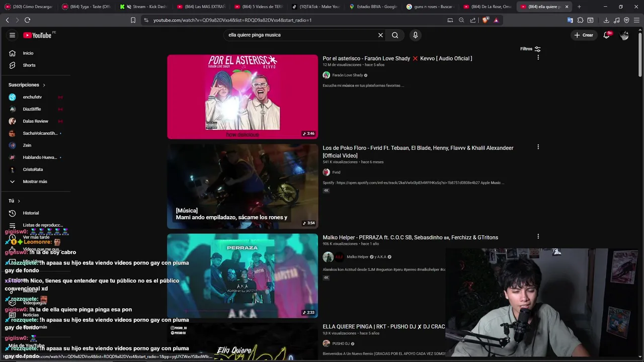Clear the search box with the X
The height and width of the screenshot is (362, 644).
[380, 35]
